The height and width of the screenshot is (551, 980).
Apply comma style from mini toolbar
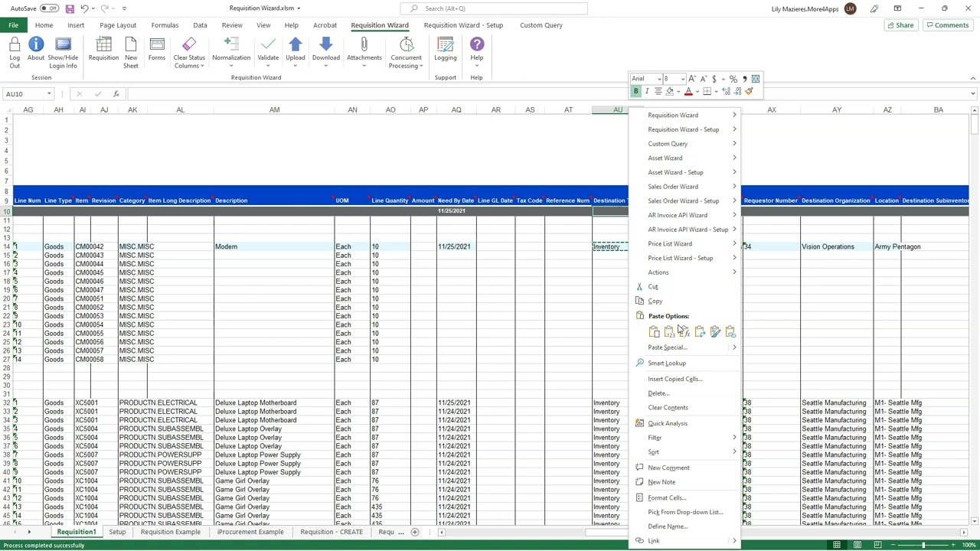point(744,79)
